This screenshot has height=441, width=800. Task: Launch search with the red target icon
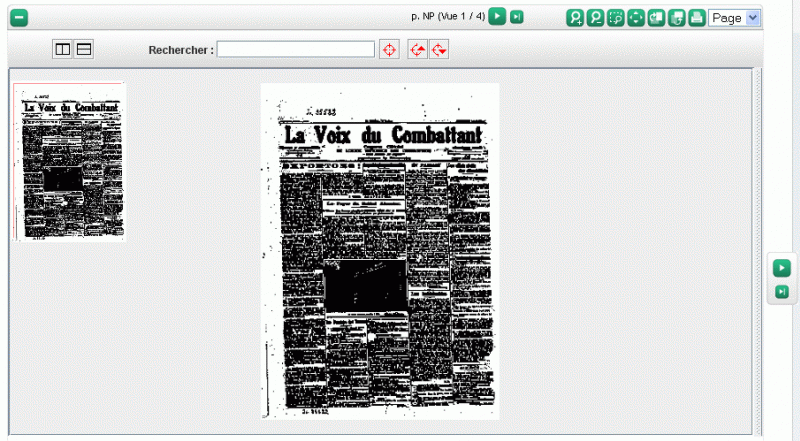pyautogui.click(x=389, y=50)
